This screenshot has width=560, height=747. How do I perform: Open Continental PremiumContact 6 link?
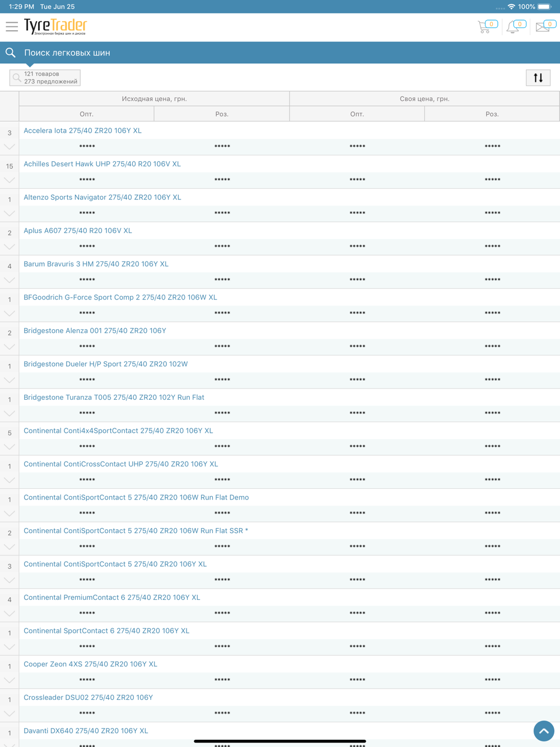pos(111,597)
